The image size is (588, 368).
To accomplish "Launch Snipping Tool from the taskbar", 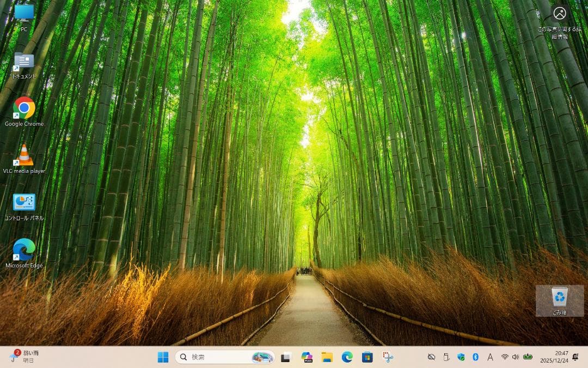I will point(387,358).
